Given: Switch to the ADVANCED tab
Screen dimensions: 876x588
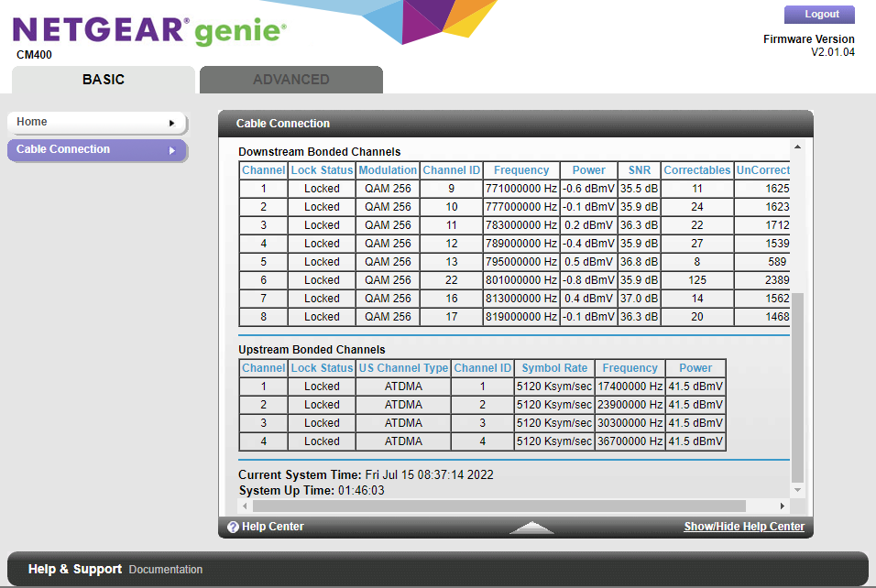Looking at the screenshot, I should pos(290,80).
